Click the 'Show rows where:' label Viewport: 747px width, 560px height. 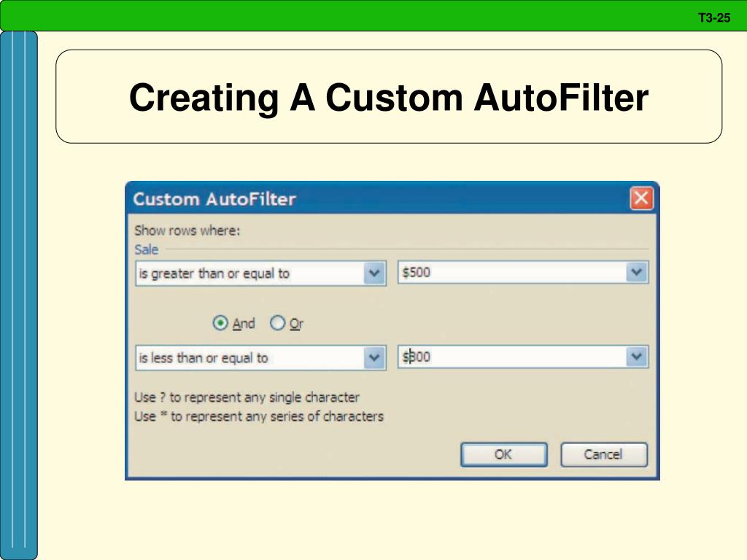point(187,230)
